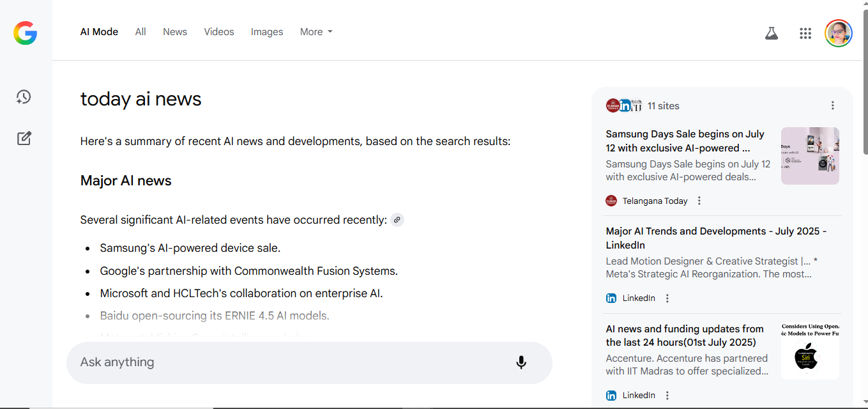Switch to the AI Mode tab
Image resolution: width=868 pixels, height=409 pixels.
99,32
